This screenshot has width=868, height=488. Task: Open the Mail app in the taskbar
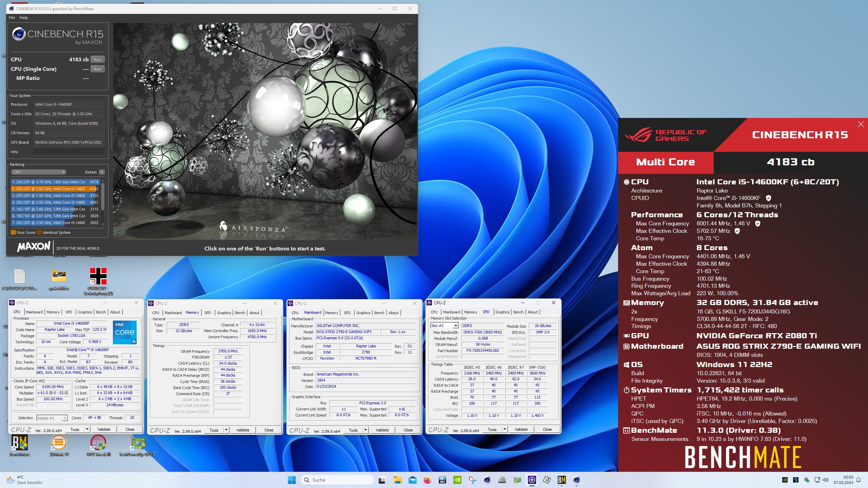pos(412,480)
